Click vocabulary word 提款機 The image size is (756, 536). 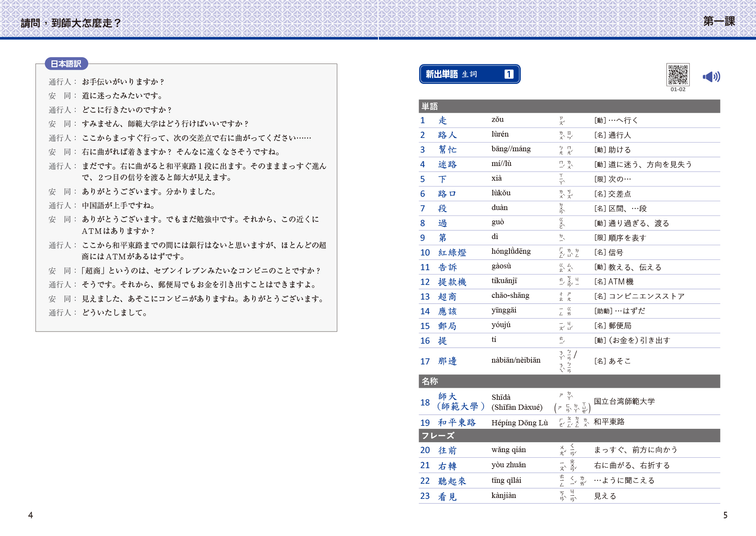[x=452, y=282]
